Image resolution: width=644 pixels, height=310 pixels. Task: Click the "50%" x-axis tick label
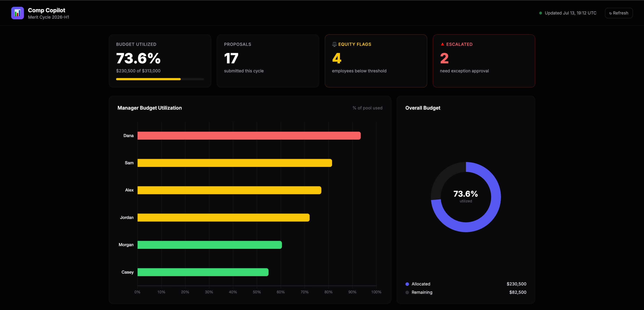pos(257,292)
